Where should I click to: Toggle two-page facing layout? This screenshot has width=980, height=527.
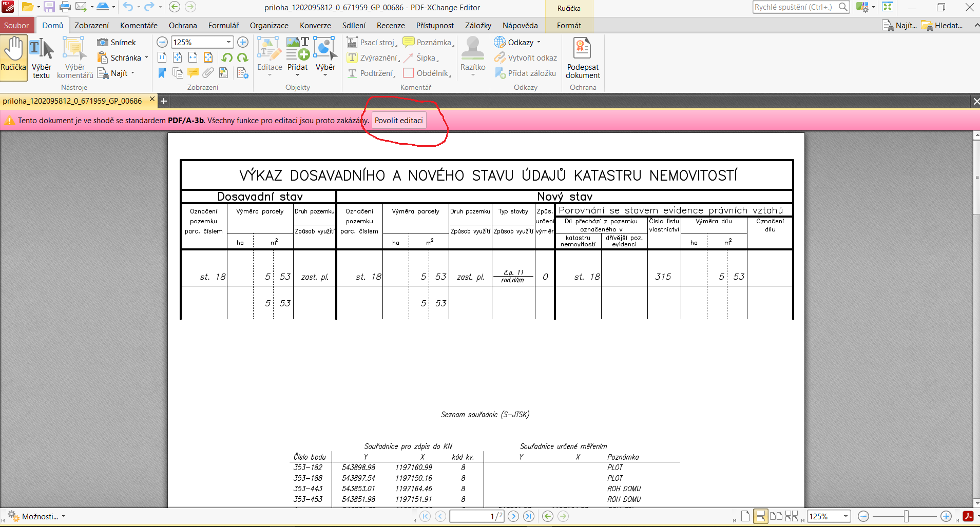(x=776, y=516)
